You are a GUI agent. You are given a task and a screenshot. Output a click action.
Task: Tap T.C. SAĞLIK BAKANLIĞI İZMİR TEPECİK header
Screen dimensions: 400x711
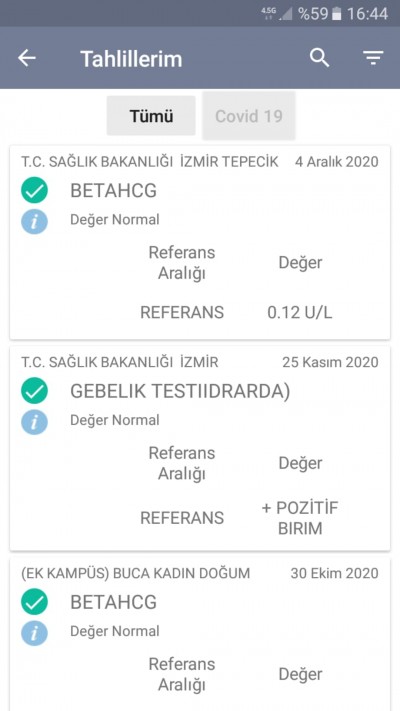click(150, 161)
